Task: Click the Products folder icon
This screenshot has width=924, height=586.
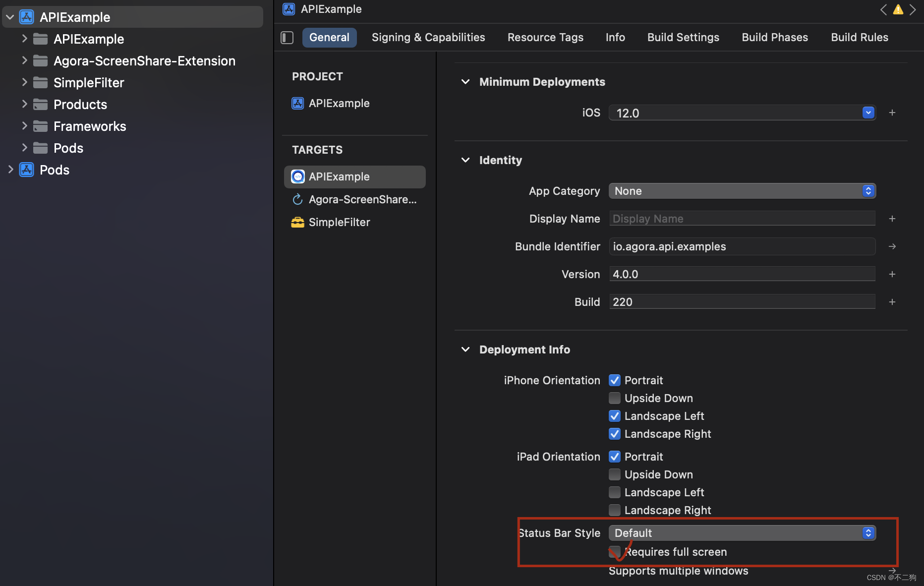Action: pos(40,105)
